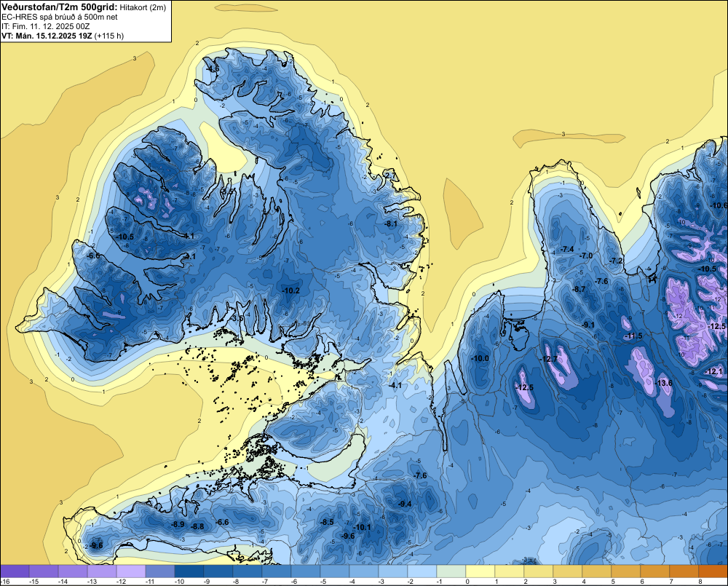The height and width of the screenshot is (586, 728).
Task: Click the -10.0 temperature value
Action: coord(480,358)
